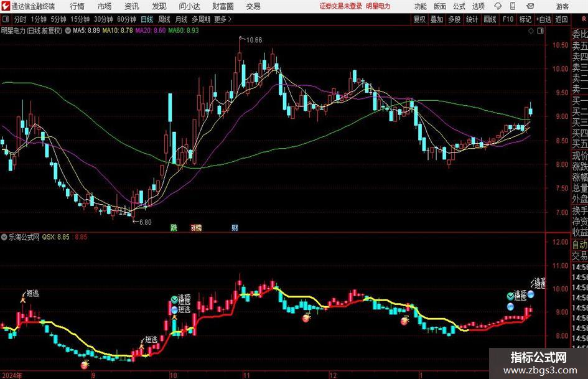Screen dimensions: 588x379
Task: Switch to 1分钟 period tab
Action: pos(39,19)
